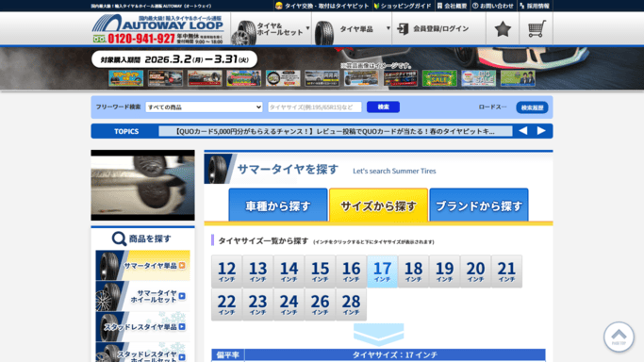Play the tire video thumbnail
Image resolution: width=644 pixels, height=362 pixels.
143,185
